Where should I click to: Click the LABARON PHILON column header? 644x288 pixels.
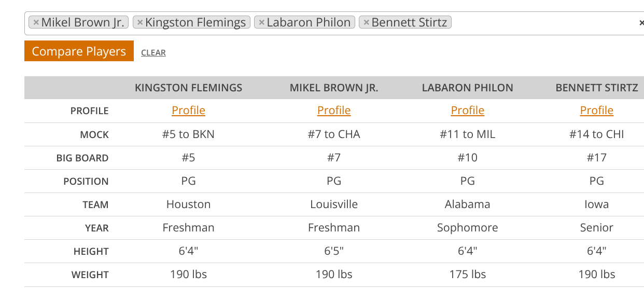468,88
